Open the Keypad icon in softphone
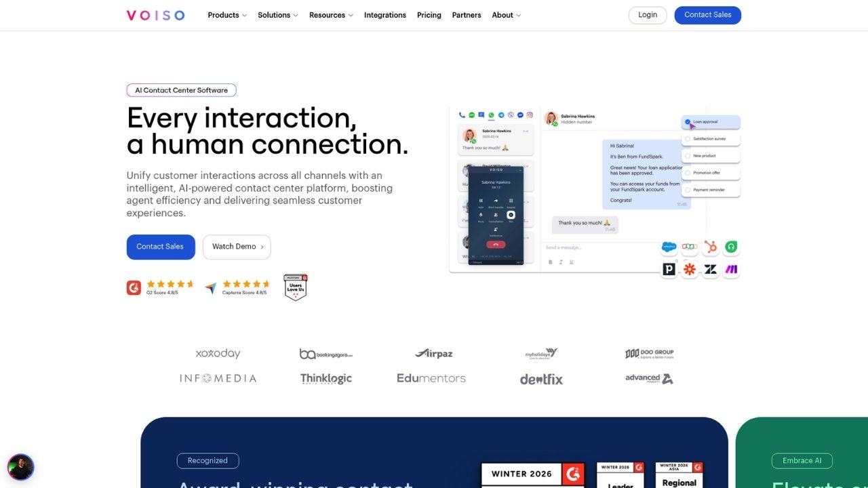 [511, 201]
